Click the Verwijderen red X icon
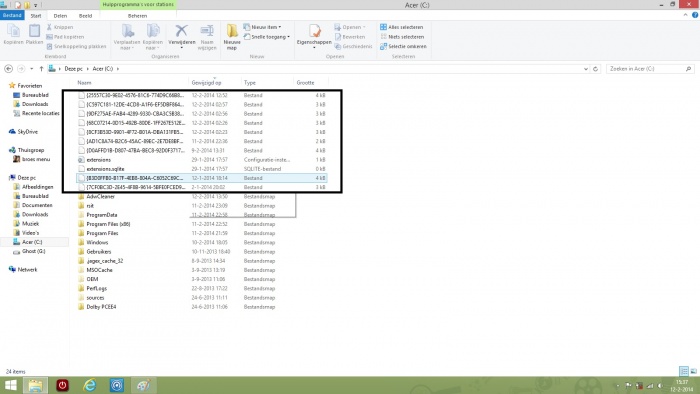The width and height of the screenshot is (700, 394). 181,31
